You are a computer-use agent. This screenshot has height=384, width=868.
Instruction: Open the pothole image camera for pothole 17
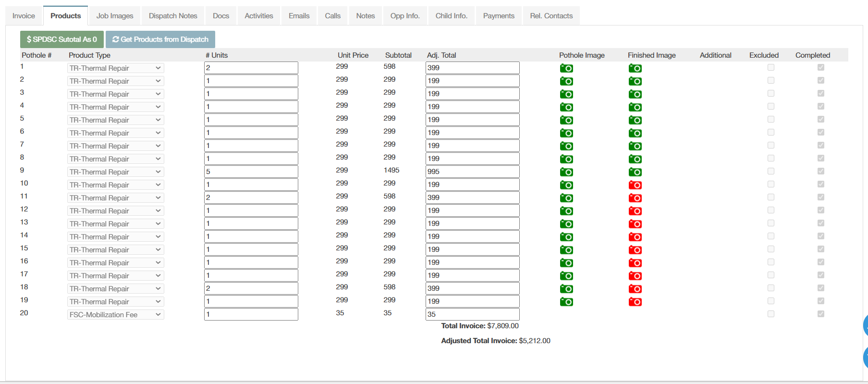coord(566,276)
